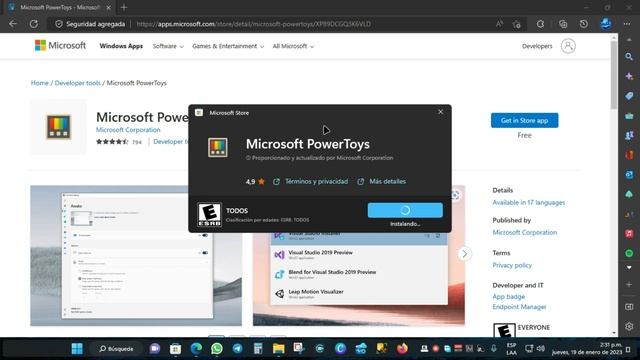Open Microsoft Store from the taskbar
Screen dimensions: 640x360
point(176,349)
